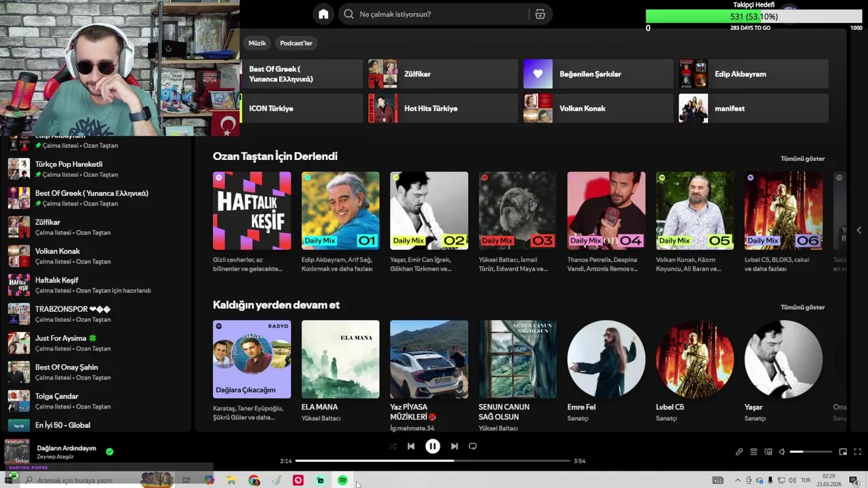This screenshot has width=868, height=488.
Task: Open Hot Hits Türkiye tile
Action: (x=443, y=108)
